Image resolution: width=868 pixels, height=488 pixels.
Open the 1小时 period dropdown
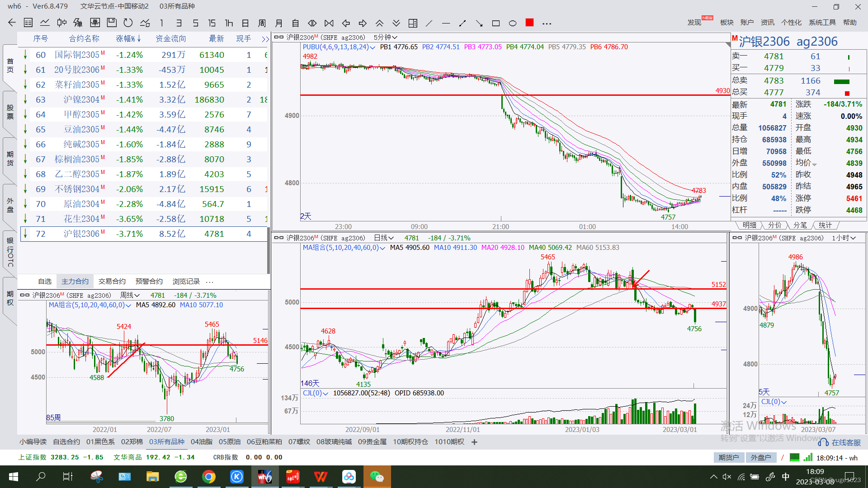pyautogui.click(x=844, y=238)
